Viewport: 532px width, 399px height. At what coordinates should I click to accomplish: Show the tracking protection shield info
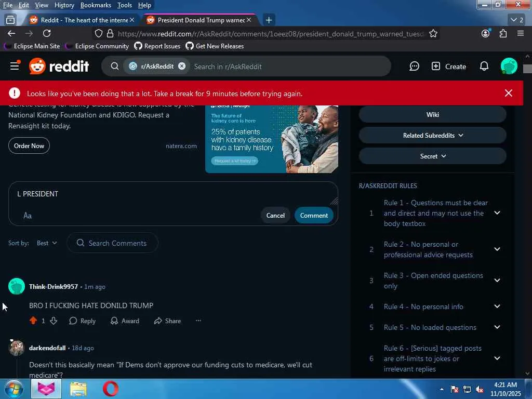98,33
